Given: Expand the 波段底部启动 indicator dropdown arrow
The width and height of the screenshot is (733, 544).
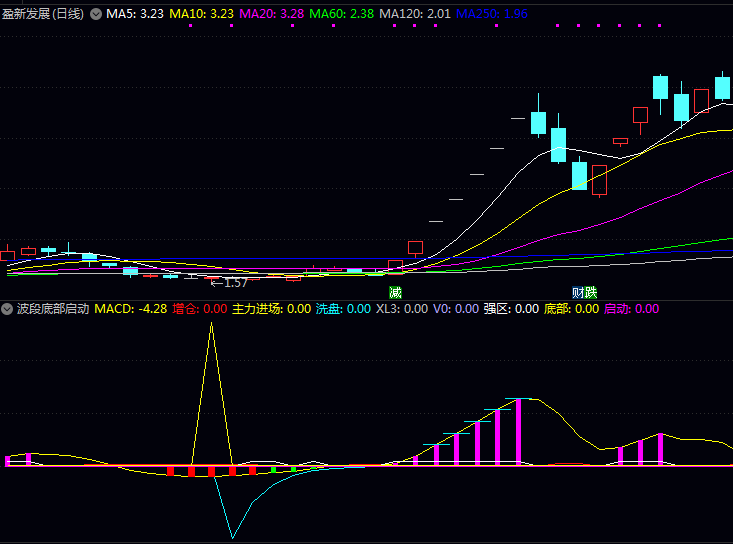Looking at the screenshot, I should (8, 309).
